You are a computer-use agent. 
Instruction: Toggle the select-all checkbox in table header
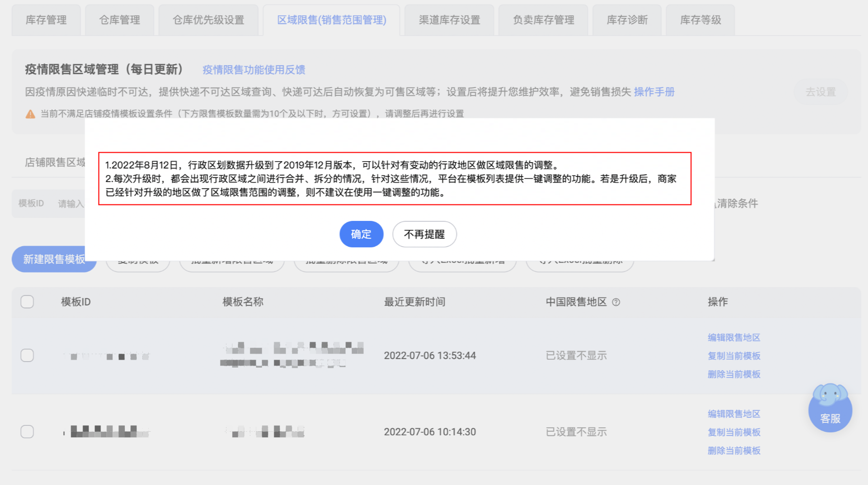27,302
